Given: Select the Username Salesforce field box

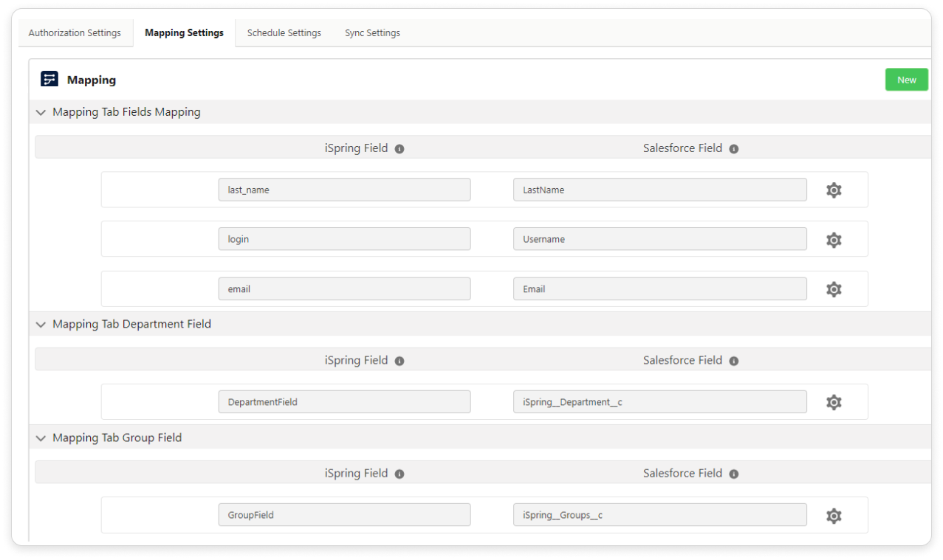Looking at the screenshot, I should point(659,239).
